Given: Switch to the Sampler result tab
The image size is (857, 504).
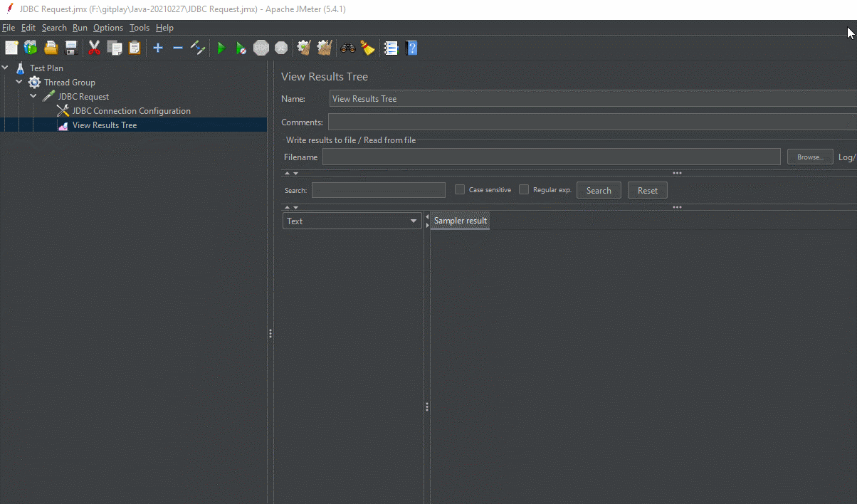Looking at the screenshot, I should tap(461, 221).
